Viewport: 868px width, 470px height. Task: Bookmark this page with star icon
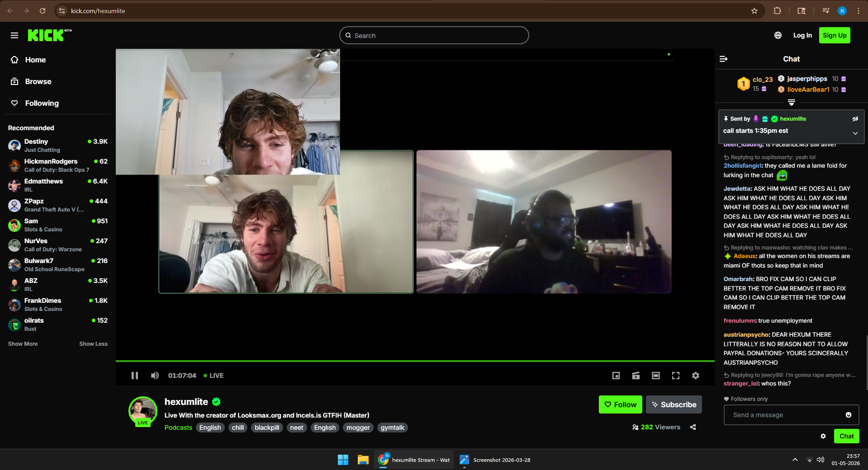click(754, 11)
